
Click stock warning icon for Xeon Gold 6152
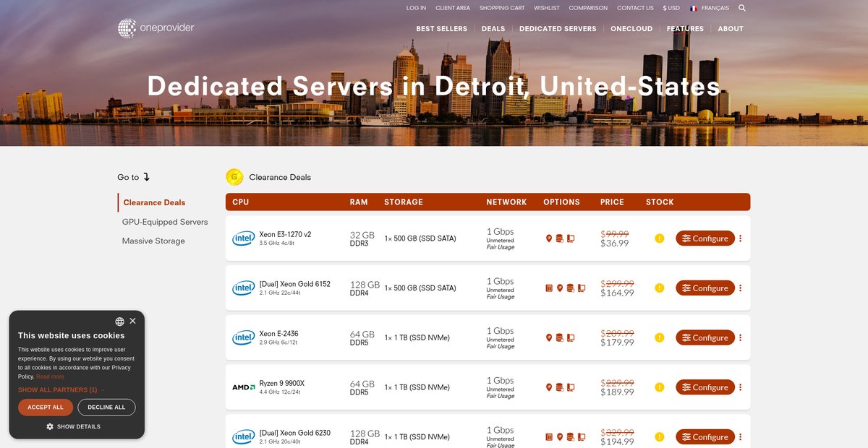click(659, 288)
